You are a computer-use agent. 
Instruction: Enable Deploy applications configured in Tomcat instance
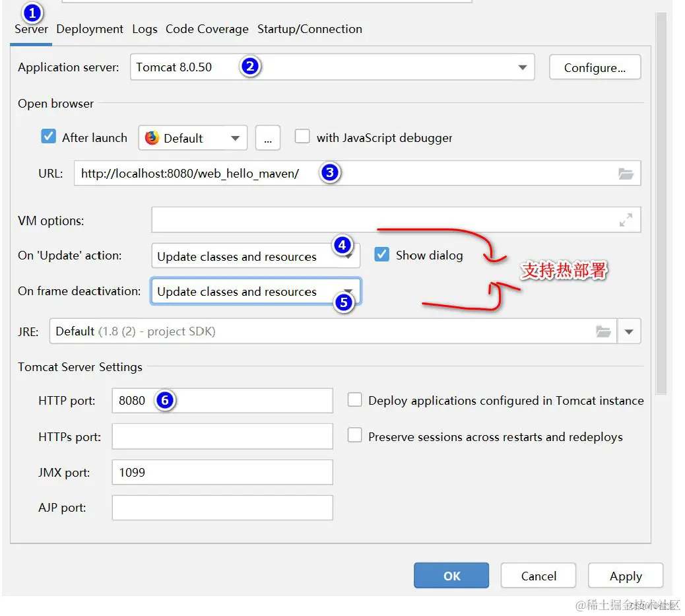click(x=355, y=399)
